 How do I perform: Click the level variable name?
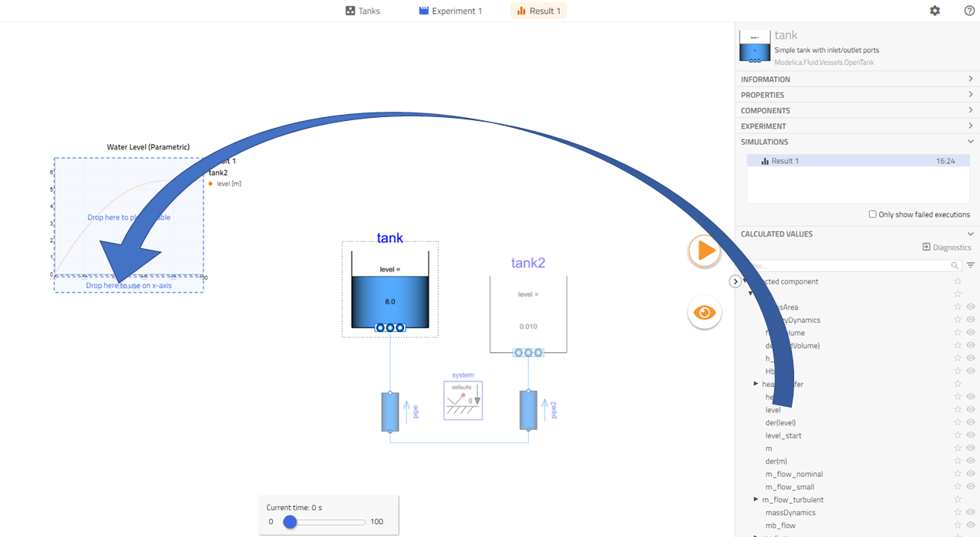pos(773,410)
